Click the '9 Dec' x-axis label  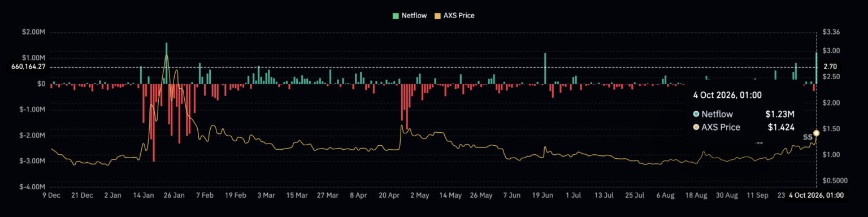[51, 196]
